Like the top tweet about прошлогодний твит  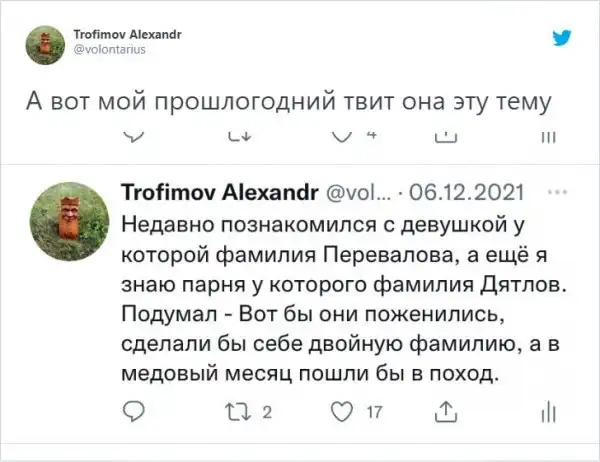coord(343,136)
